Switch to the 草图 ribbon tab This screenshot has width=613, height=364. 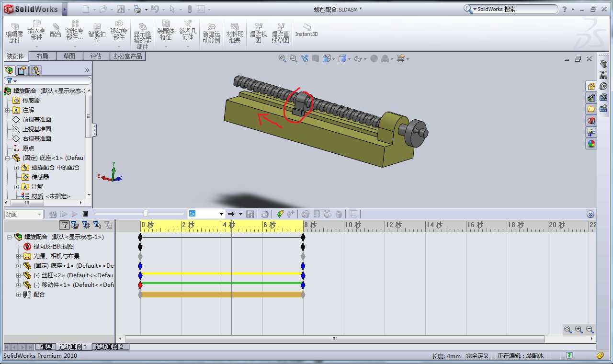coord(69,56)
